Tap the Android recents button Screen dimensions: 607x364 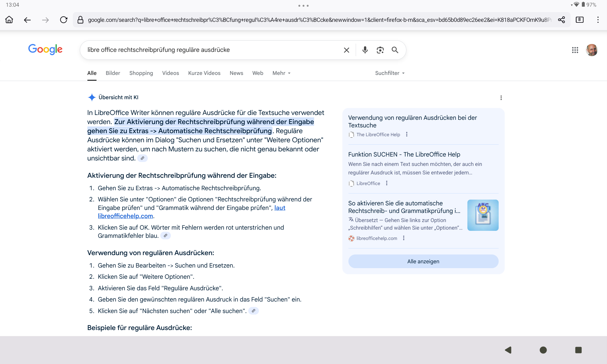point(578,350)
